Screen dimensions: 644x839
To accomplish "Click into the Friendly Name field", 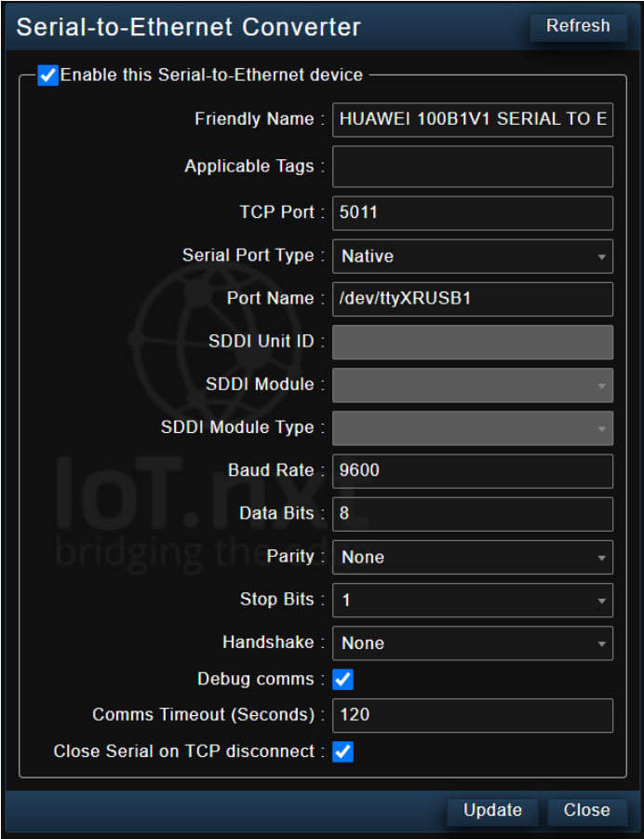I will tap(473, 119).
